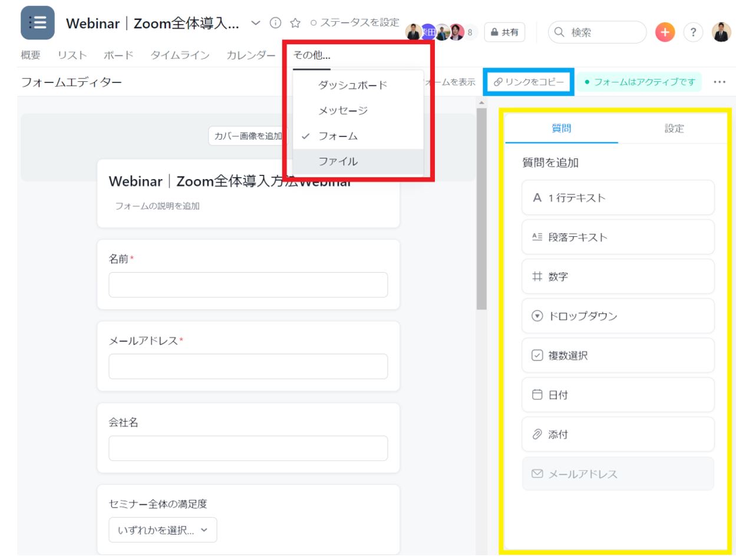Click the 会社名 input field
Image resolution: width=736 pixels, height=560 pixels.
248,448
